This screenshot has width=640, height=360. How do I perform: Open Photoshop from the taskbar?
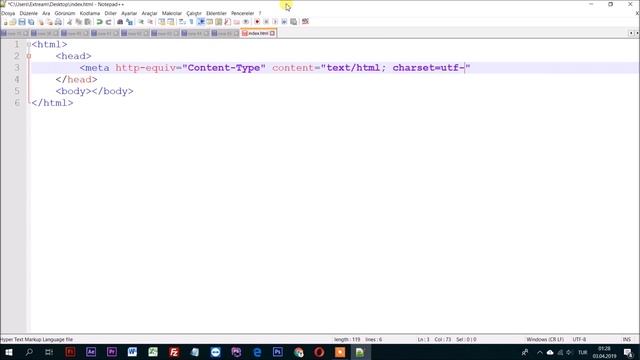(278, 352)
